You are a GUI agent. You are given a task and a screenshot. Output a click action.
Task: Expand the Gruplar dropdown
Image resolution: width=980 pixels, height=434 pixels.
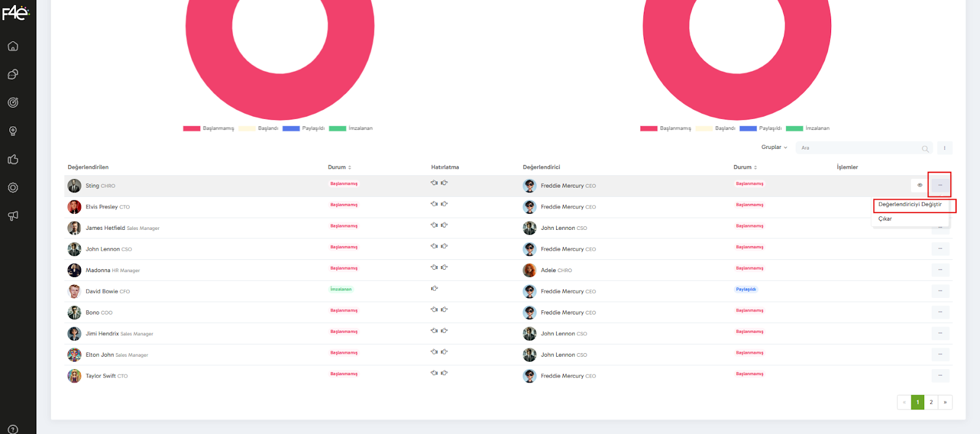(774, 148)
